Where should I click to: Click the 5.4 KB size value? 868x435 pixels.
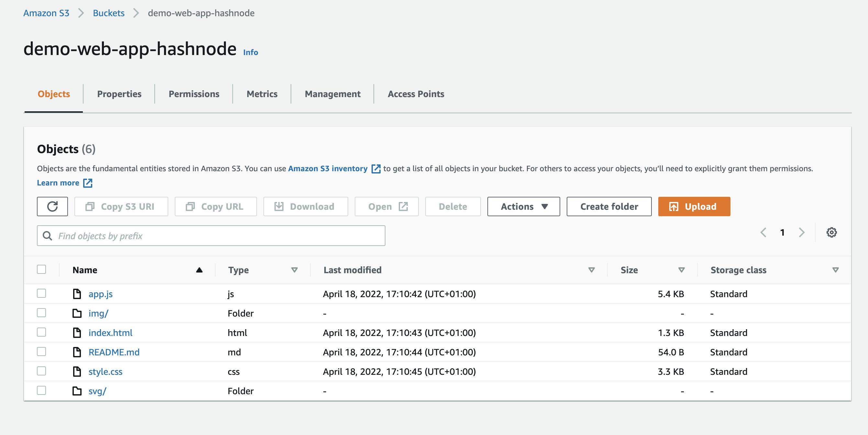(x=671, y=294)
